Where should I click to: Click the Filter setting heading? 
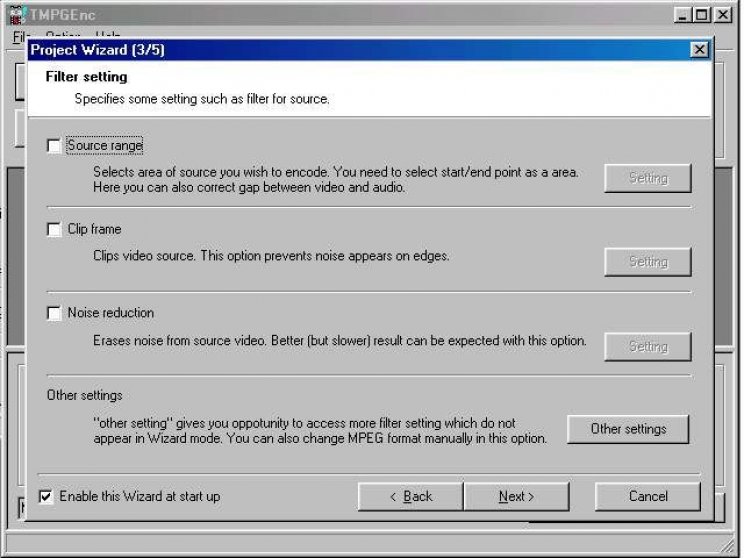[86, 76]
